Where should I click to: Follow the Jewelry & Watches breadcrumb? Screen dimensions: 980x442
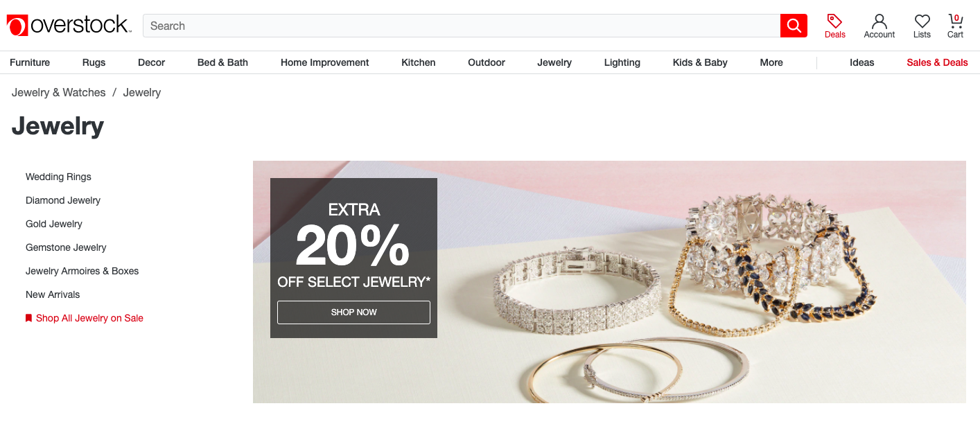click(59, 92)
